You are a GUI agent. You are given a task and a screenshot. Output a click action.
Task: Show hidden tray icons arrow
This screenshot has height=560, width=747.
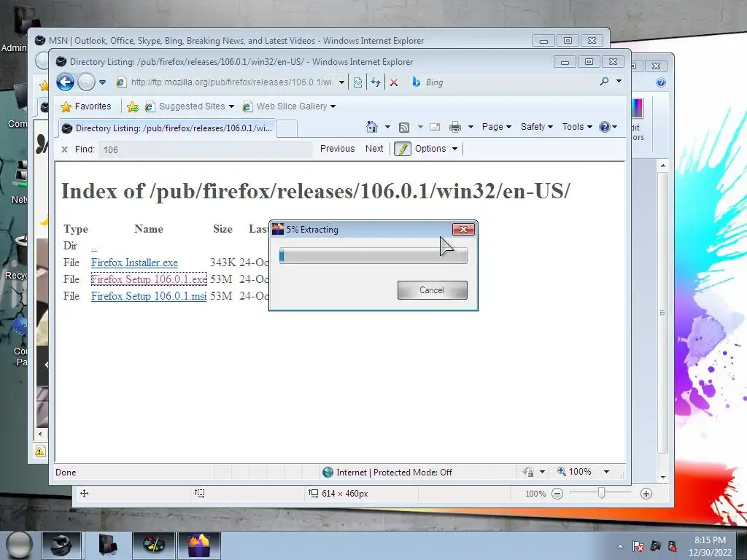click(620, 546)
